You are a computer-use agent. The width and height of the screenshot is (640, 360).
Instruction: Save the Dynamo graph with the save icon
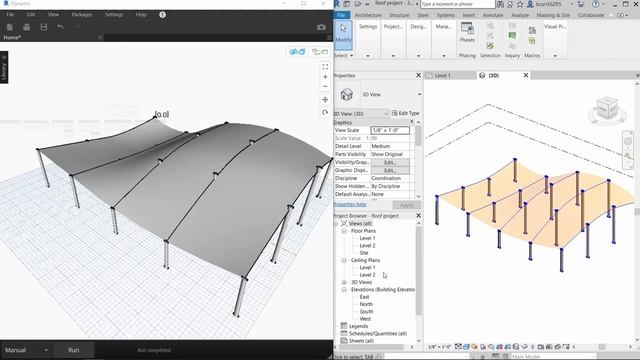[44, 27]
